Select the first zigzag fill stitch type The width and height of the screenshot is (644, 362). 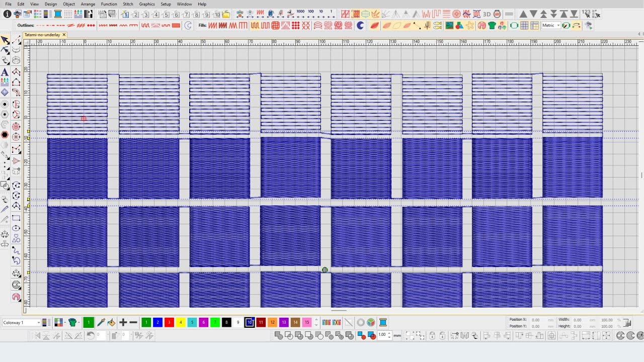coord(212,25)
